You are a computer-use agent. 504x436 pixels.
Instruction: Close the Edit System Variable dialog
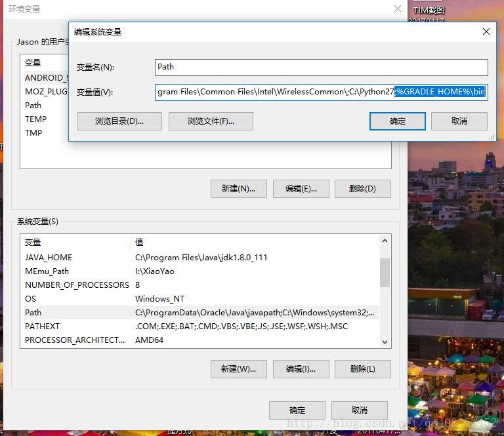pyautogui.click(x=486, y=31)
